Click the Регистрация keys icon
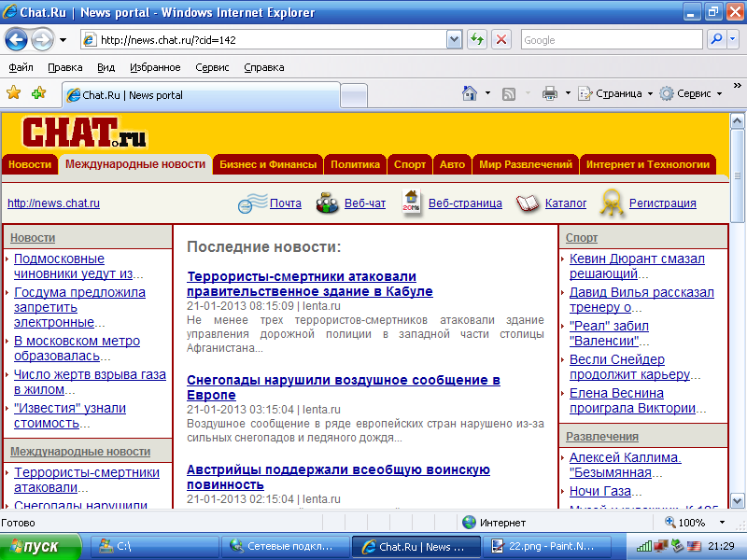747x560 pixels. pyautogui.click(x=612, y=203)
